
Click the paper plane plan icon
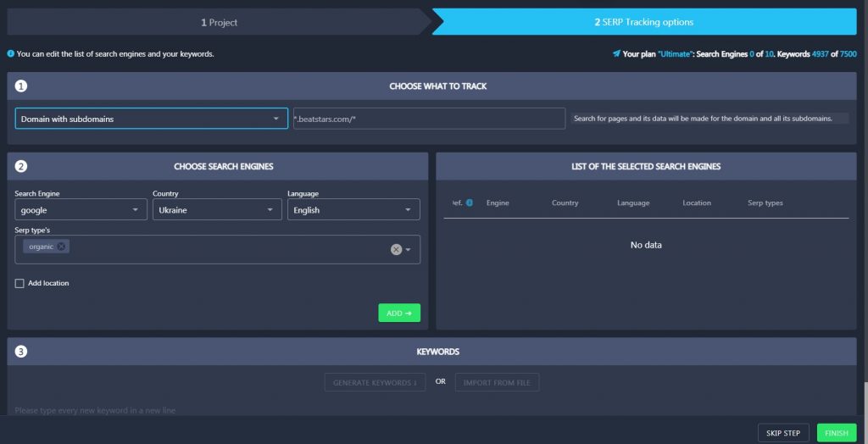[x=616, y=53]
